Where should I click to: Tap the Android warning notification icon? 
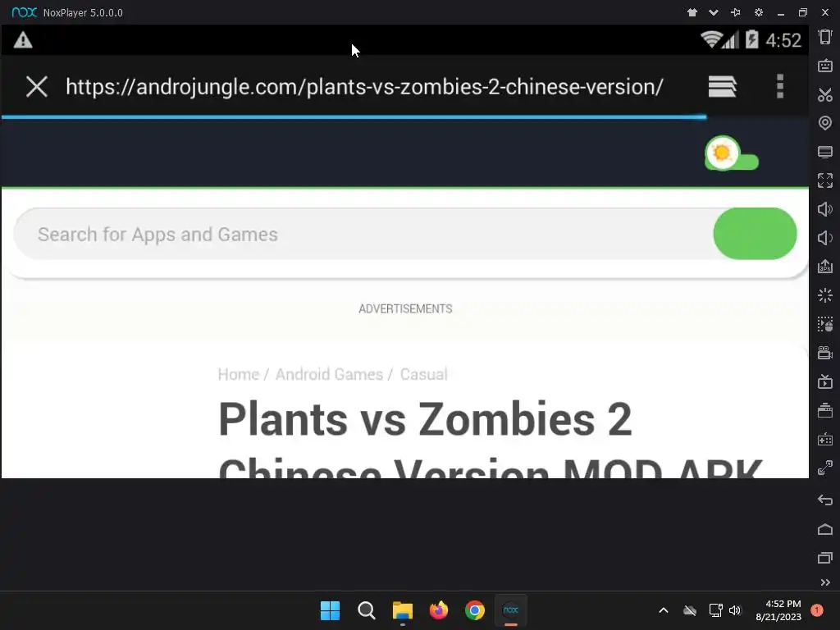pos(23,40)
